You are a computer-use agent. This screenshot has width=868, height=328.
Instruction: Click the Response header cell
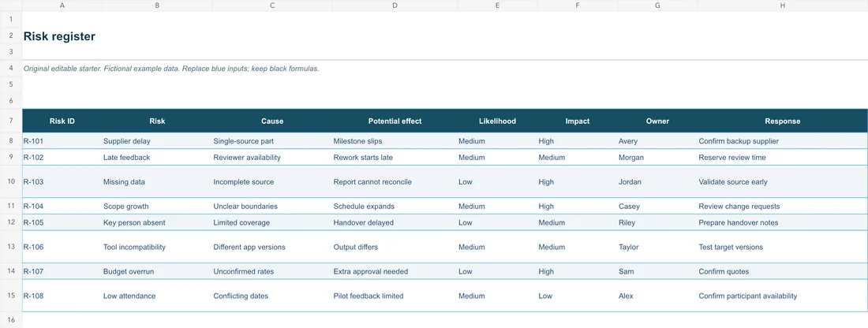[x=782, y=121]
